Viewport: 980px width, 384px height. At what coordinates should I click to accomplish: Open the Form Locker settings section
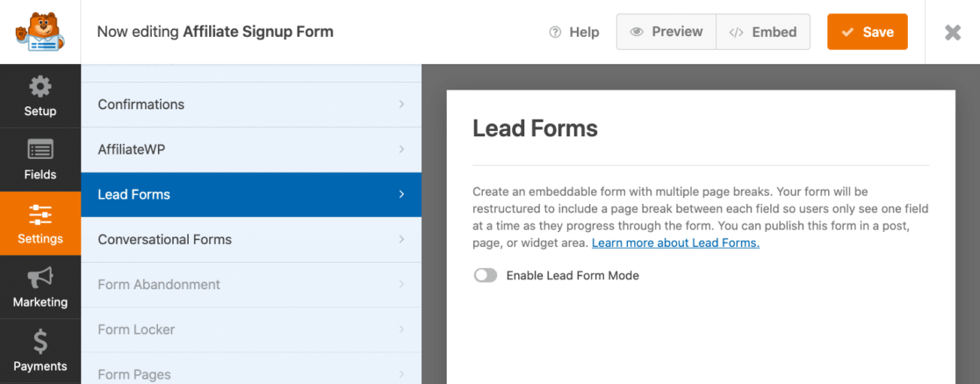click(x=251, y=330)
